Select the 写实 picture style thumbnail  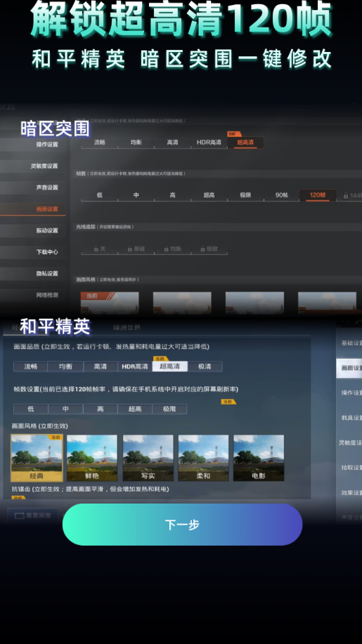point(148,458)
